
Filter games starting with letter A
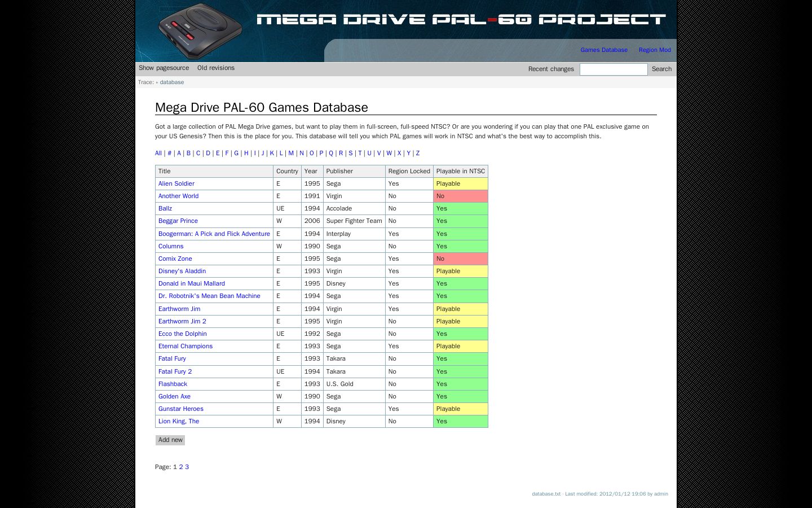tap(179, 154)
